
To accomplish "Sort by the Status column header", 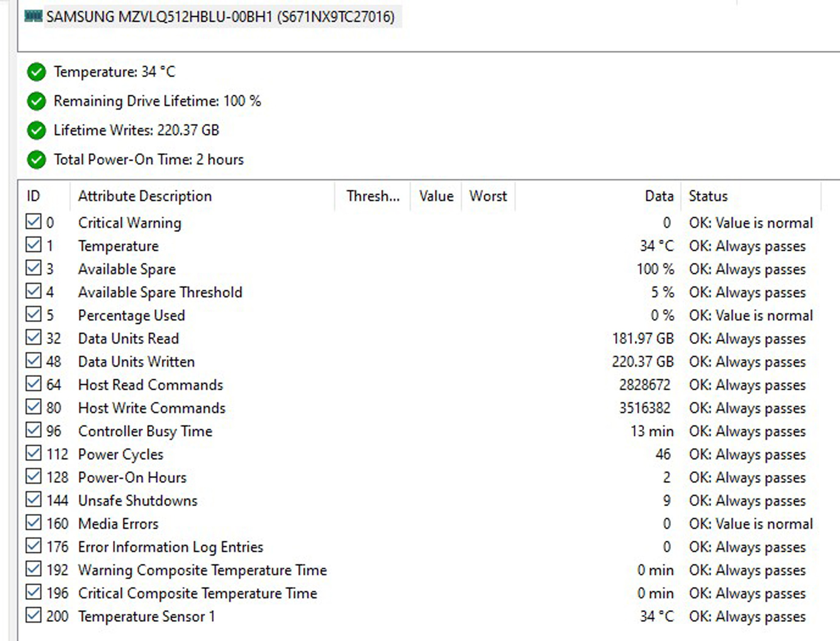I will [x=751, y=196].
